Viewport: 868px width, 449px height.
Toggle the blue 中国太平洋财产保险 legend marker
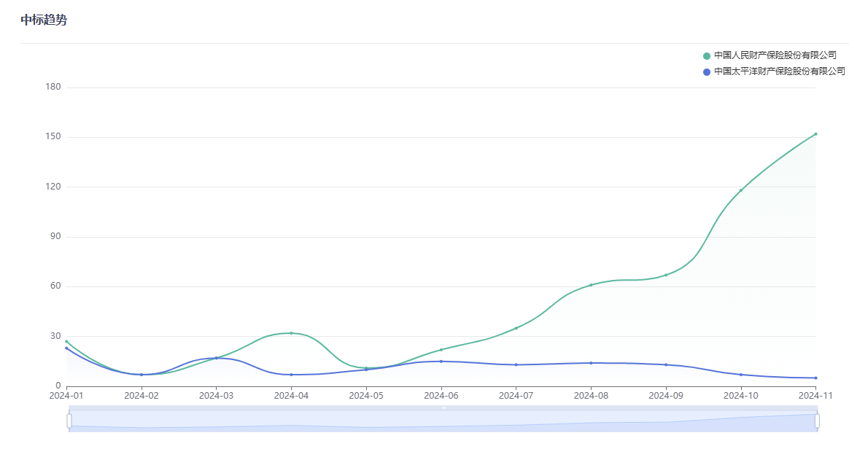706,72
